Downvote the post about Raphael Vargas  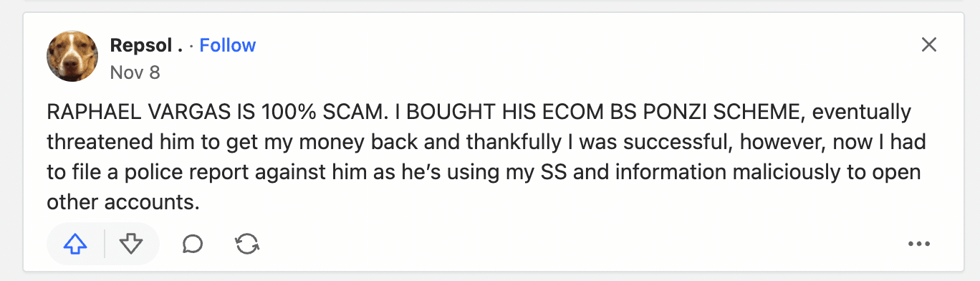pos(131,244)
